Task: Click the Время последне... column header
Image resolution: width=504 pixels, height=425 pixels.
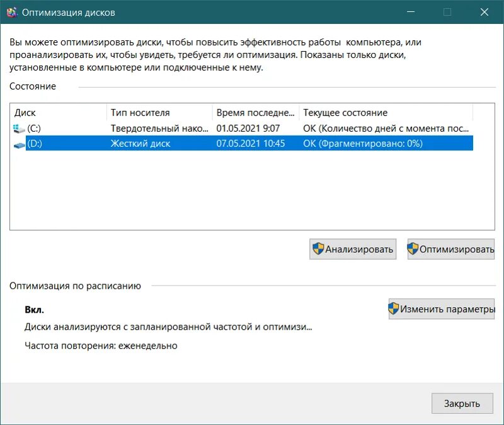Action: coord(256,113)
